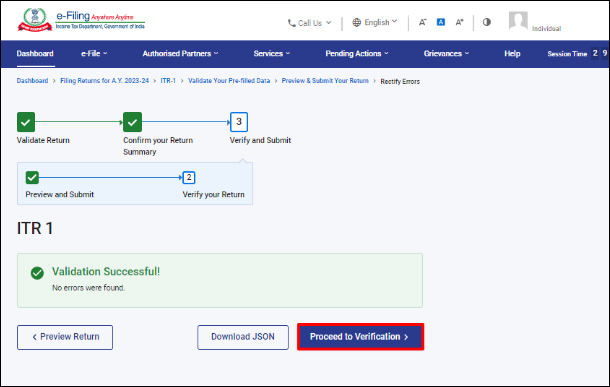Screen dimensions: 610x387
Task: Toggle the high contrast mode icon
Action: coord(487,22)
